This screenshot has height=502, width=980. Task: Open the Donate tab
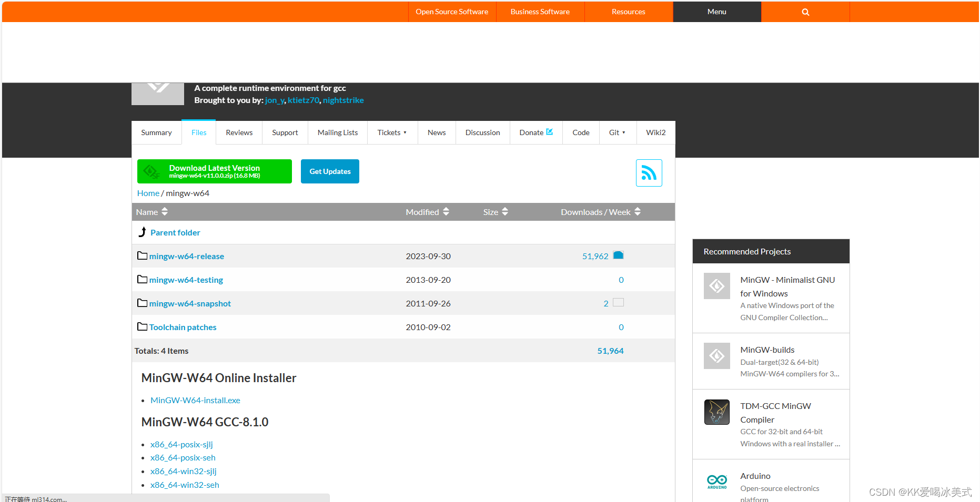click(536, 132)
